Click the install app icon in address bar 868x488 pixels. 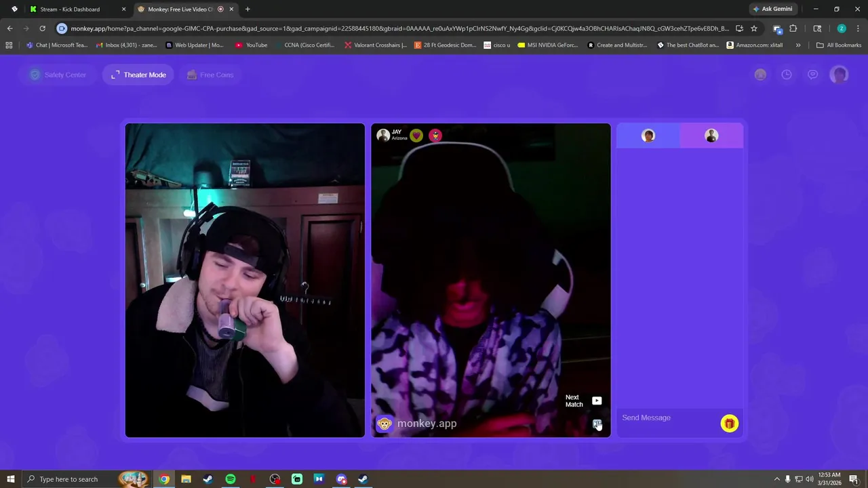[739, 28]
